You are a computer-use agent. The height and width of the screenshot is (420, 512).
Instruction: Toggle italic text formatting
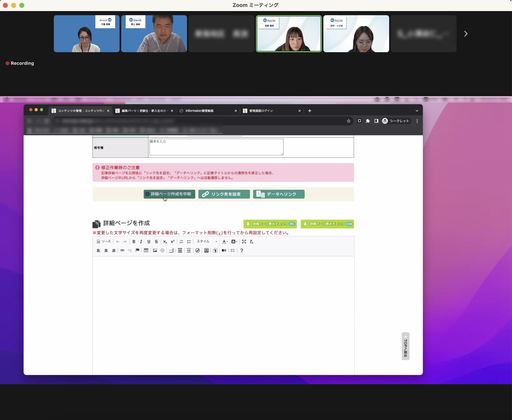point(141,241)
